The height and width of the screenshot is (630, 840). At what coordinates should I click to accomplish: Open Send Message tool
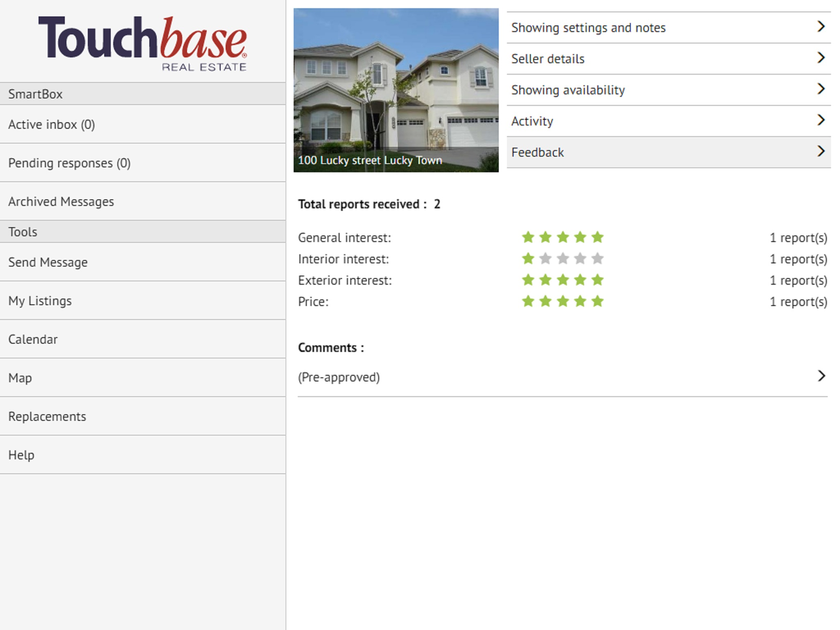point(48,262)
